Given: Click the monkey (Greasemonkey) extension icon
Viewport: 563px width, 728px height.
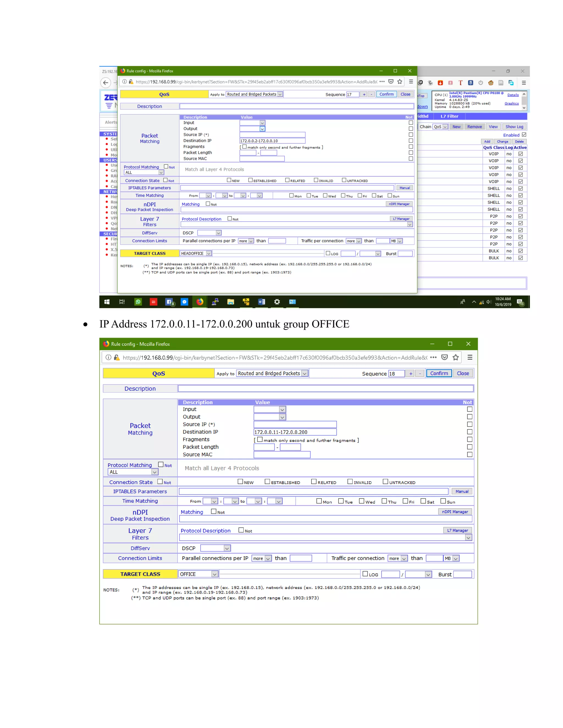Looking at the screenshot, I should point(491,83).
